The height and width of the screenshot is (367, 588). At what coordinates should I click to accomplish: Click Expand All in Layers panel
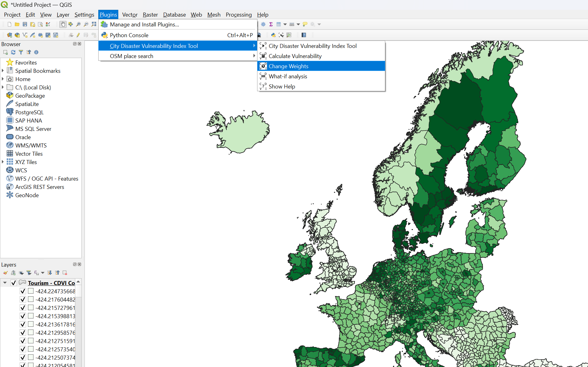(50, 273)
